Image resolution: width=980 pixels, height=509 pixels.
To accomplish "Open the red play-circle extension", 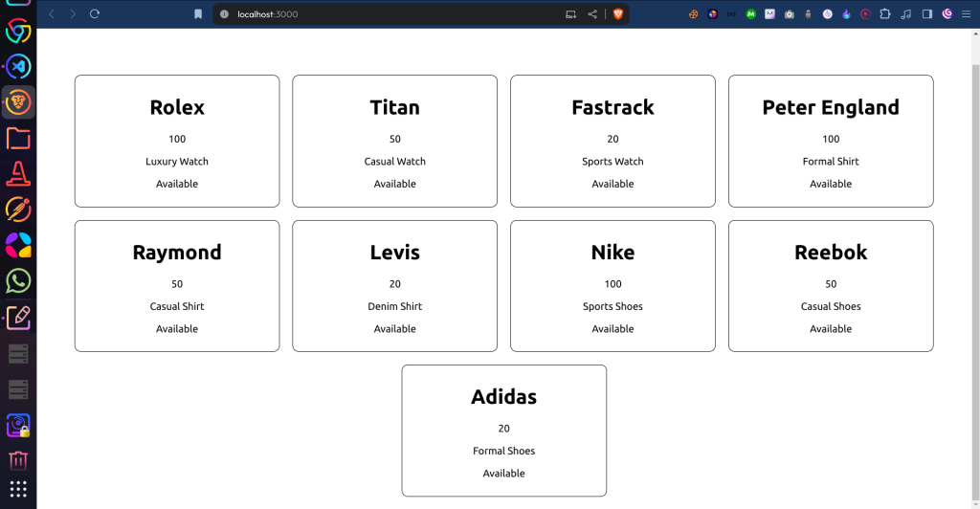I will [865, 13].
